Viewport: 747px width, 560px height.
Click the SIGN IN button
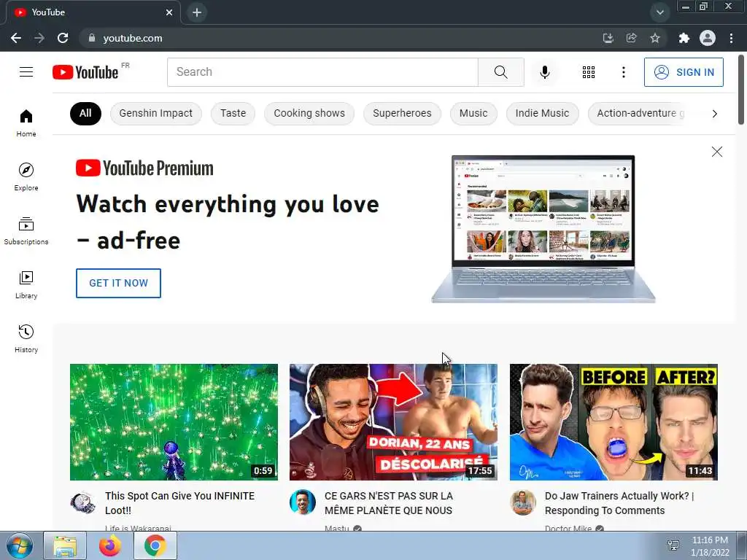coord(684,72)
